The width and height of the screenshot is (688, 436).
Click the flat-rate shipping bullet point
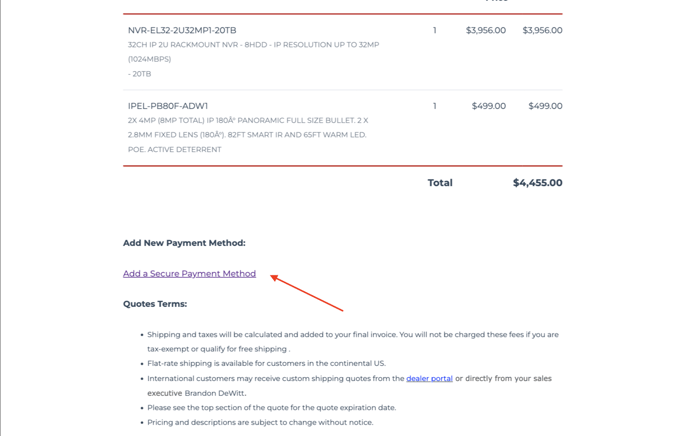(266, 364)
